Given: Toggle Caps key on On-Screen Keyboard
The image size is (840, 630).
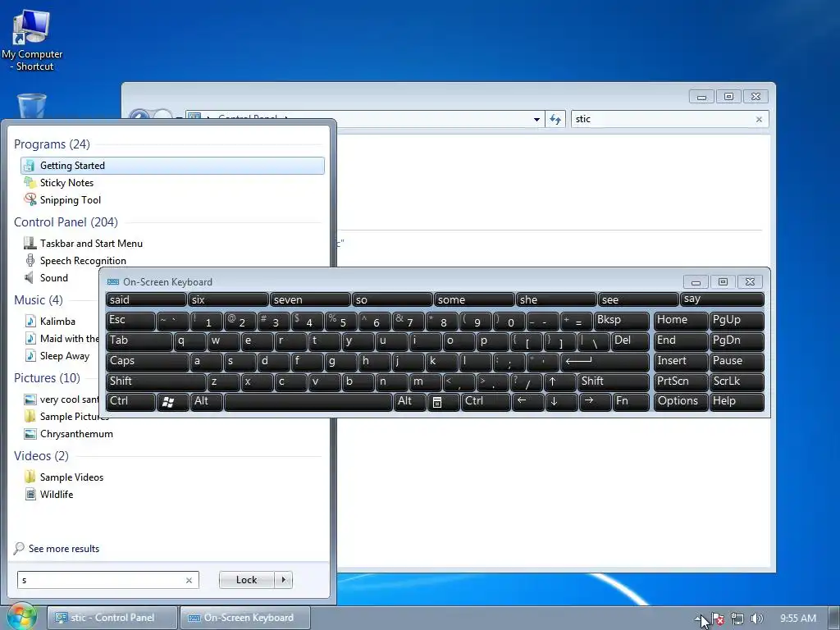Looking at the screenshot, I should [148, 362].
